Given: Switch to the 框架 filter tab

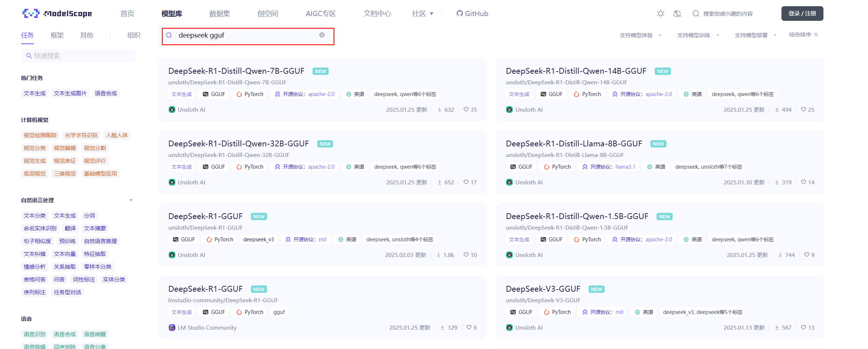Looking at the screenshot, I should click(x=57, y=35).
